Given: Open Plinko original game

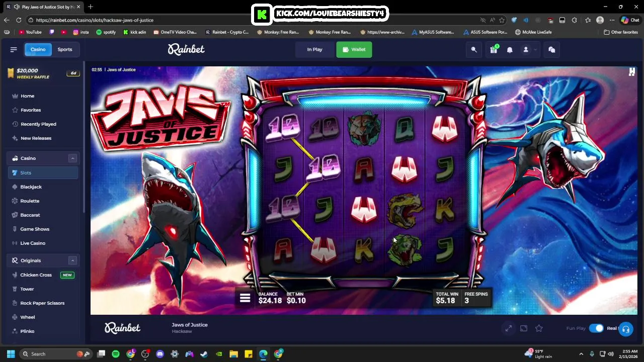Looking at the screenshot, I should 43,331.
